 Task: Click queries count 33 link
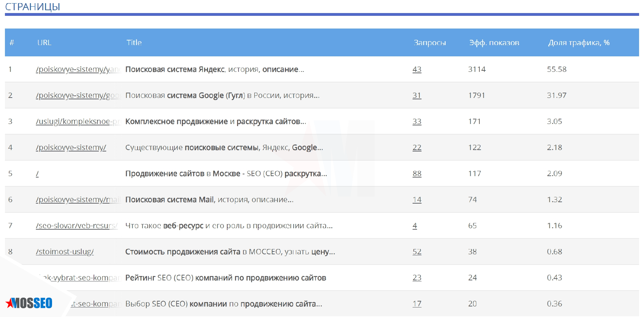(x=417, y=122)
